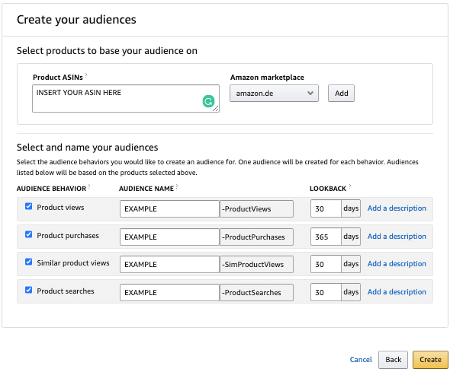This screenshot has width=450, height=372.
Task: Click the Cancel link
Action: click(x=361, y=360)
